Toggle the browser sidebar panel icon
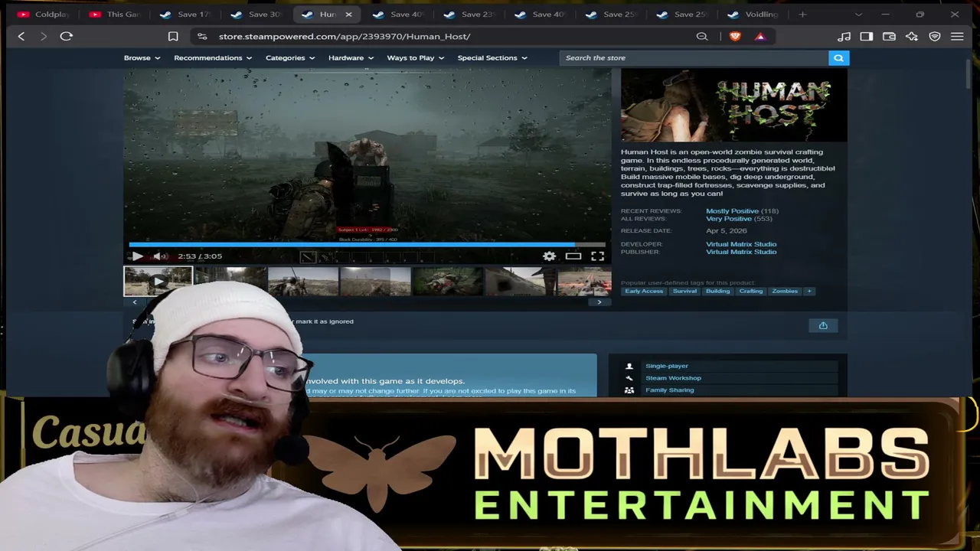Screen dimensions: 980x551 pos(867,36)
